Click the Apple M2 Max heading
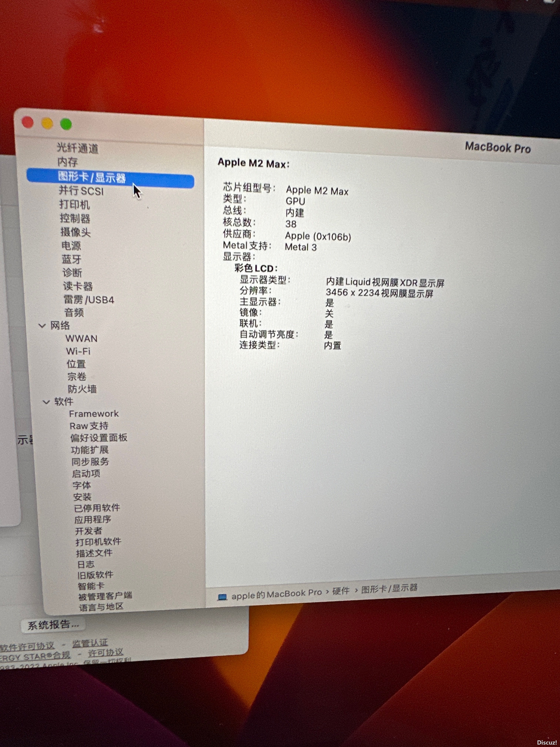 (254, 163)
